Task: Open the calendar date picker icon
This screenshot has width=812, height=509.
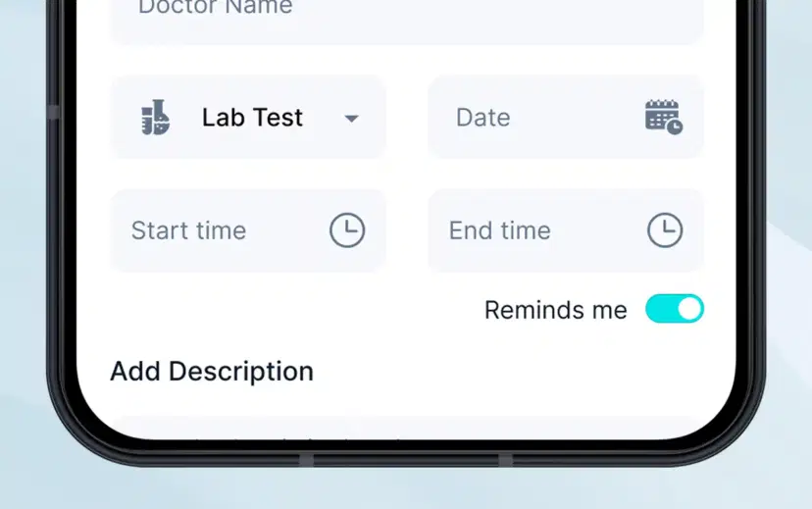Action: pos(663,117)
